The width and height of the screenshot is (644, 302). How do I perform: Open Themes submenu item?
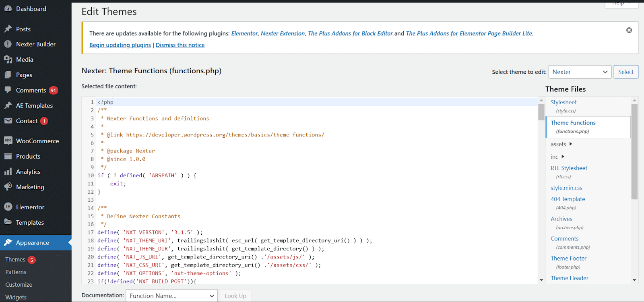[x=15, y=260]
